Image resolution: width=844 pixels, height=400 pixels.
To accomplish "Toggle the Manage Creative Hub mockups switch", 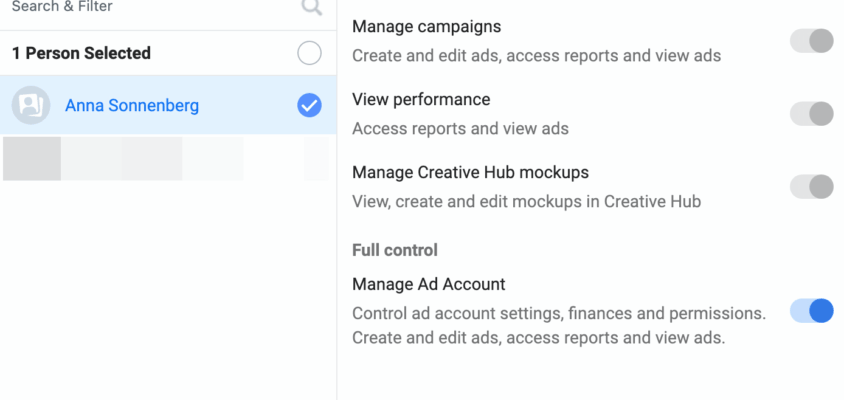I will [811, 186].
